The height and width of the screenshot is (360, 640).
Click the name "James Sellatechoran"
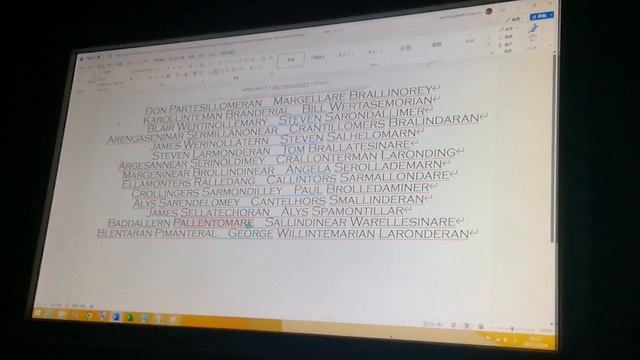pyautogui.click(x=208, y=213)
